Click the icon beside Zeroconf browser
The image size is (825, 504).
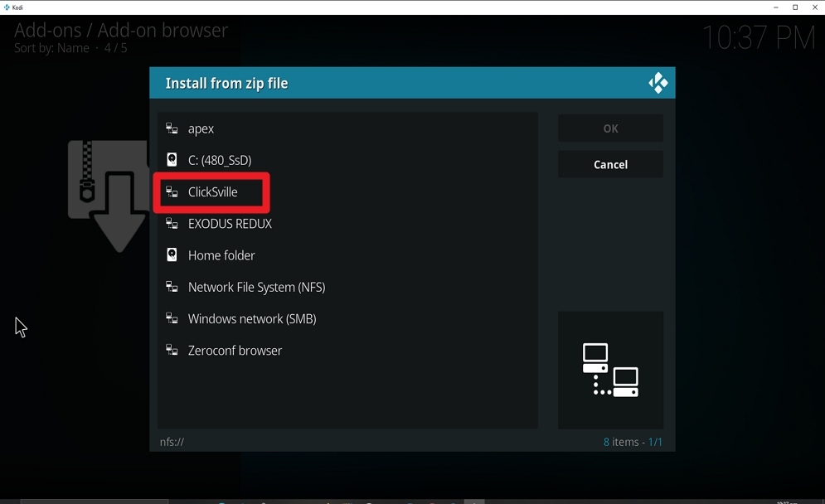coord(172,349)
